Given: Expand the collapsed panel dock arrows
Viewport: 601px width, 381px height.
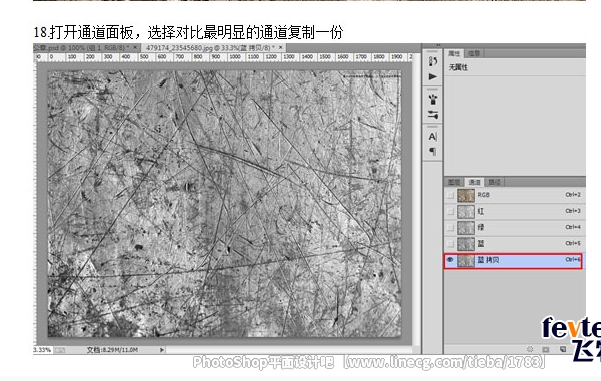Looking at the screenshot, I should click(438, 45).
